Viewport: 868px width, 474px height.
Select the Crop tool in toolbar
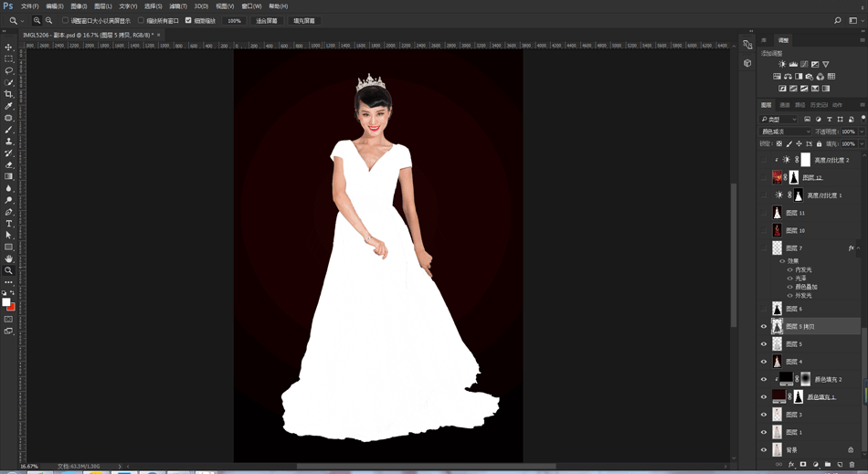(x=9, y=94)
